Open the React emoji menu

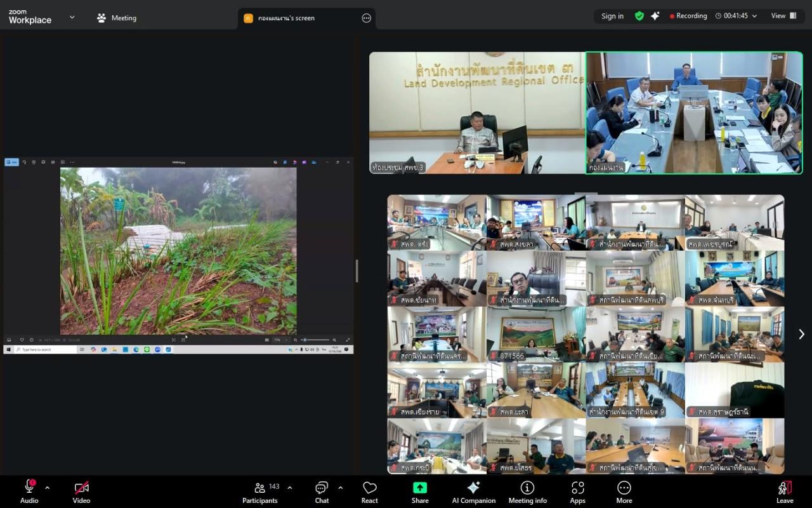tap(370, 491)
